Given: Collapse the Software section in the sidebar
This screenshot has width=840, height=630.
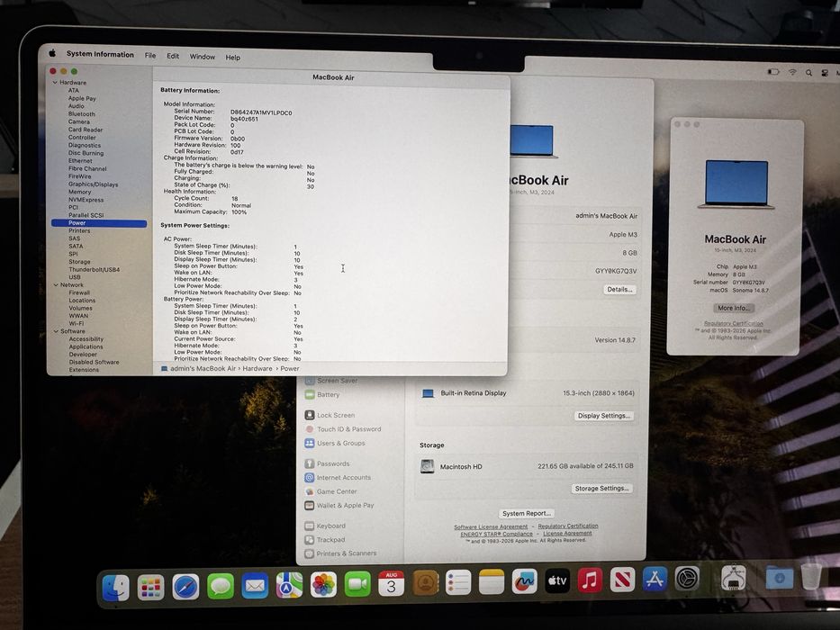Looking at the screenshot, I should (x=56, y=331).
